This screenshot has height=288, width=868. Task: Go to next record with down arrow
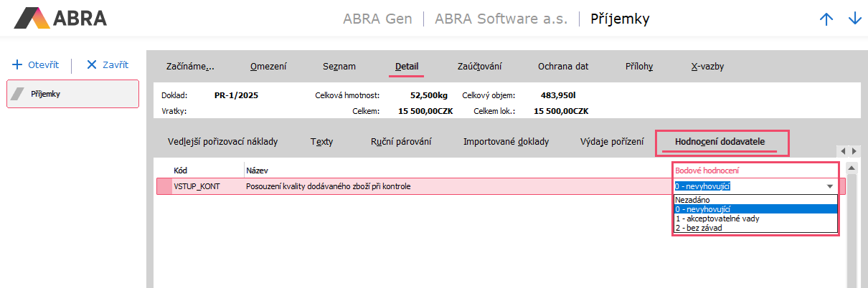[x=854, y=19]
